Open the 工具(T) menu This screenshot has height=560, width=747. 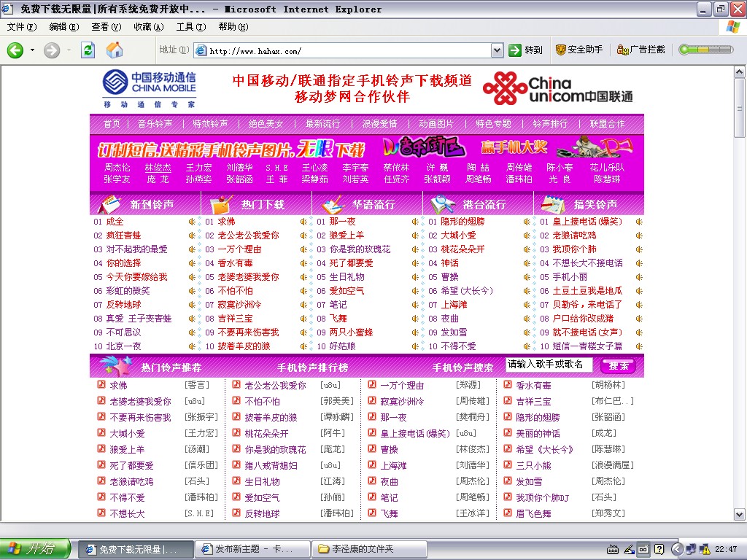[x=191, y=27]
